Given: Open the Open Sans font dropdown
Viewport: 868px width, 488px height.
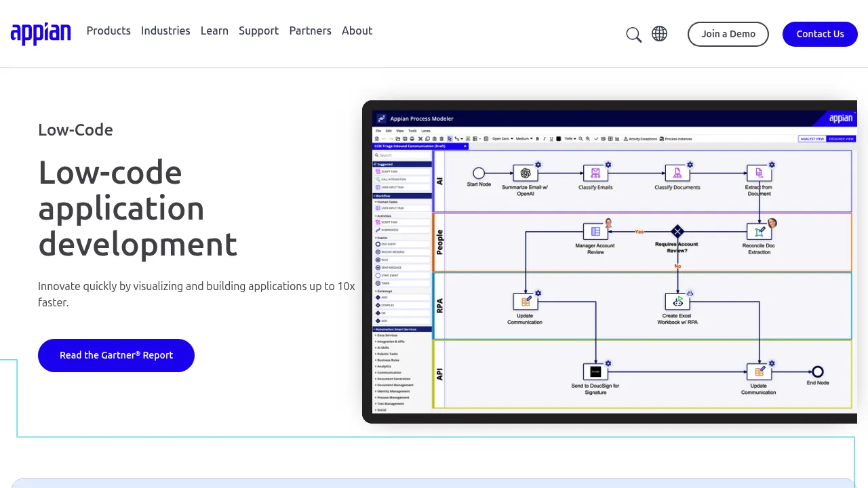Looking at the screenshot, I should tap(502, 139).
